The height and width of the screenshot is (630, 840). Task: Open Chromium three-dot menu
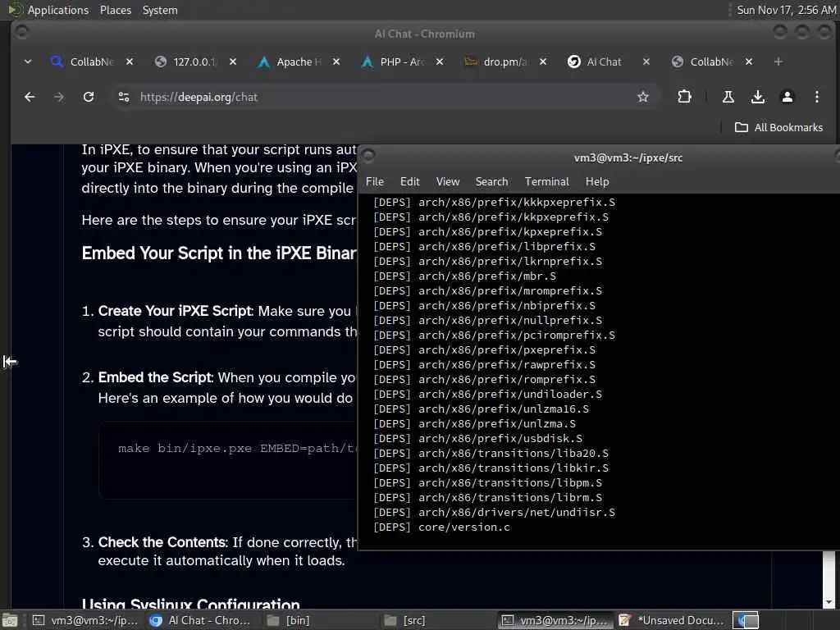(x=816, y=97)
